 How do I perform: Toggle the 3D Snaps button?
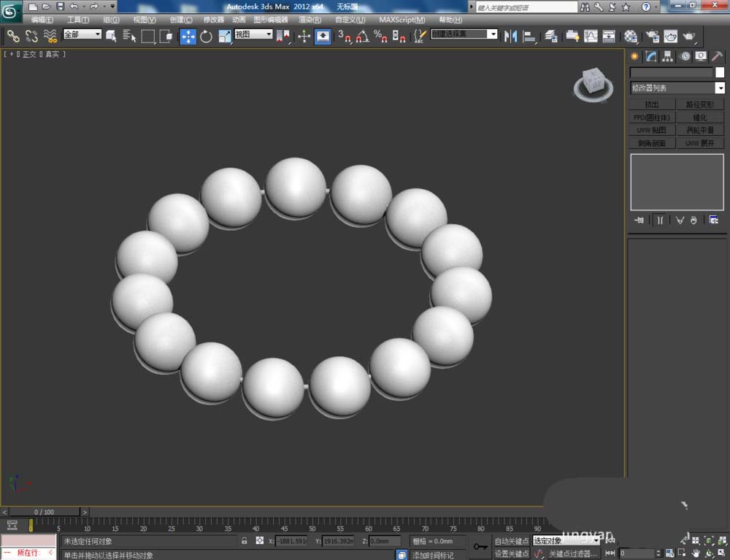pyautogui.click(x=345, y=36)
